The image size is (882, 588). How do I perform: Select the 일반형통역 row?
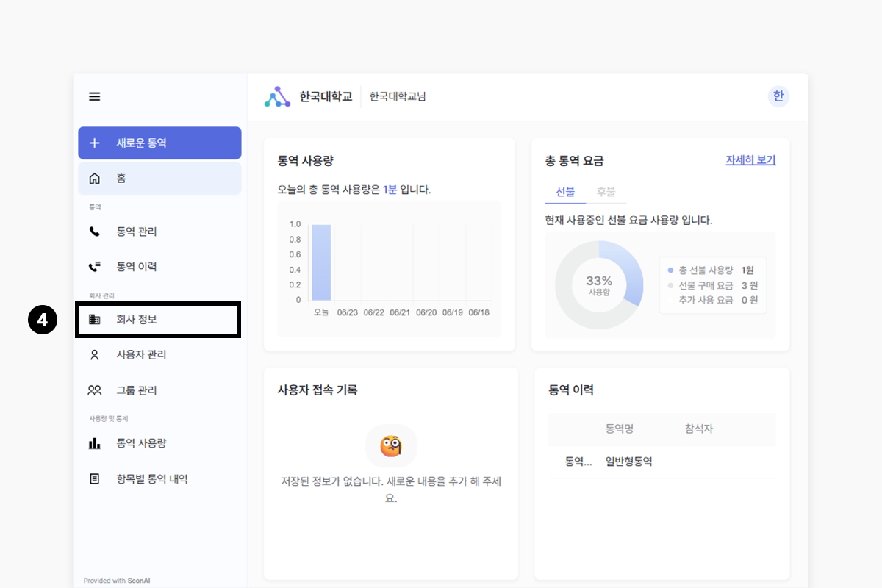662,462
